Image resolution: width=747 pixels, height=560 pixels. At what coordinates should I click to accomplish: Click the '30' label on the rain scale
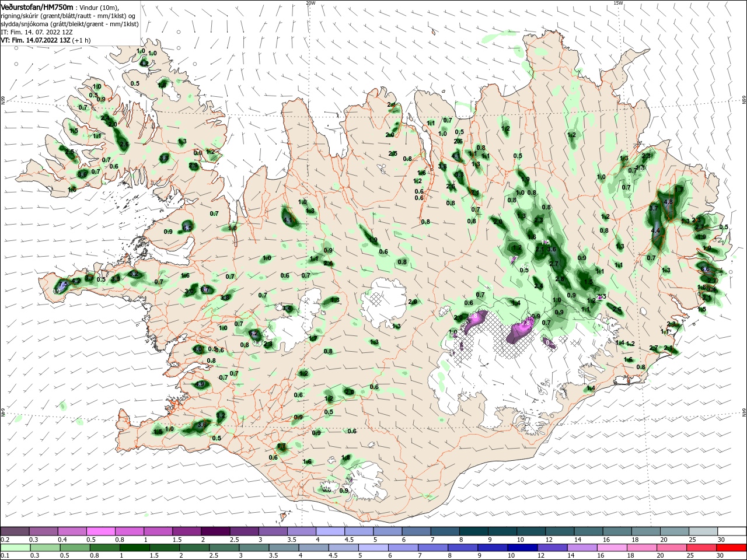pos(721,556)
